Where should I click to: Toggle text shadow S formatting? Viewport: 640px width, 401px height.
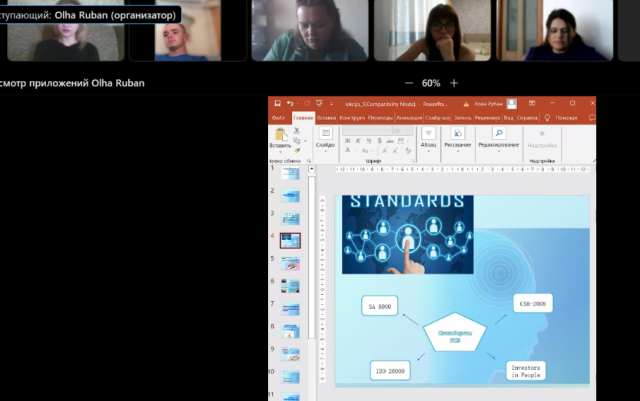[380, 141]
